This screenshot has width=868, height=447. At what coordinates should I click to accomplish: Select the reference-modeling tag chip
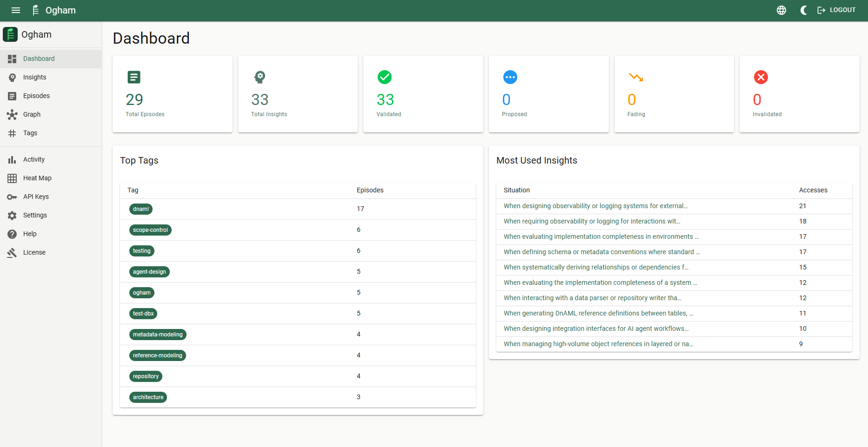click(158, 355)
